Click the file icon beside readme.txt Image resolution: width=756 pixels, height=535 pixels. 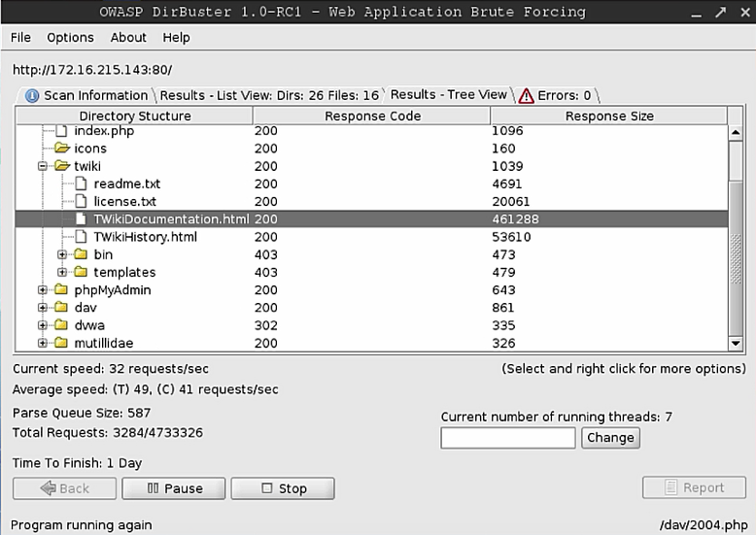81,184
